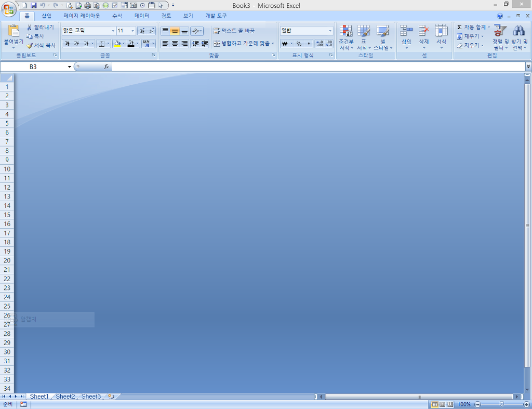
Task: Expand merge and center (병합하고 가운데 맞춤) options
Action: coord(273,44)
